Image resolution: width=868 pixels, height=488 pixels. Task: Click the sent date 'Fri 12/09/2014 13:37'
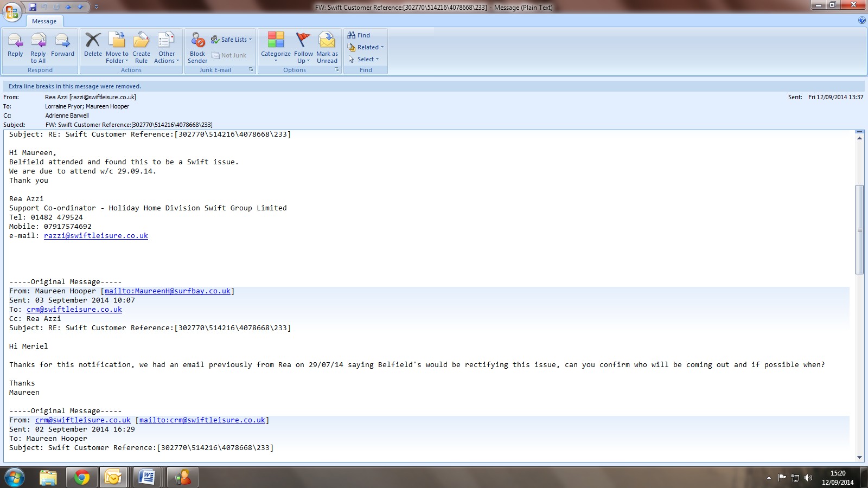coord(835,97)
